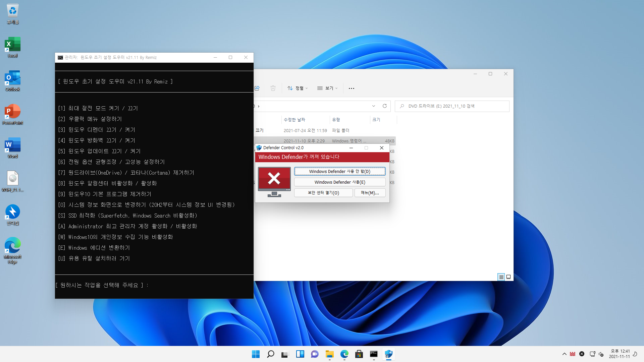The height and width of the screenshot is (362, 644).
Task: Open the clock and date display
Action: pyautogui.click(x=620, y=354)
